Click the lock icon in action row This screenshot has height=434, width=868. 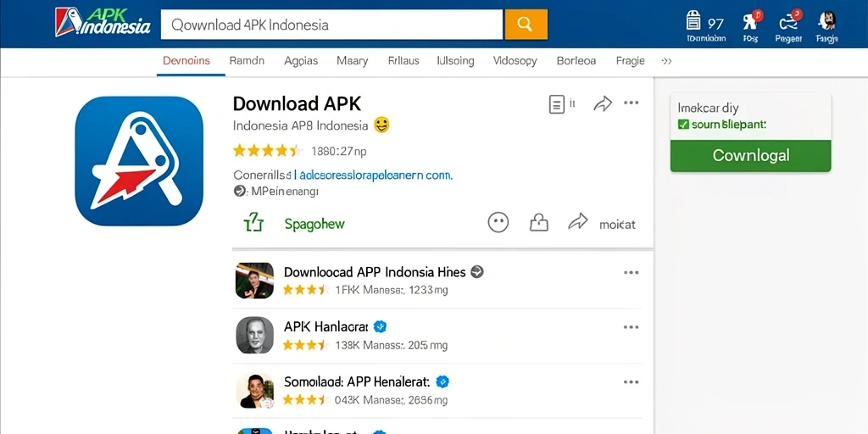tap(538, 223)
